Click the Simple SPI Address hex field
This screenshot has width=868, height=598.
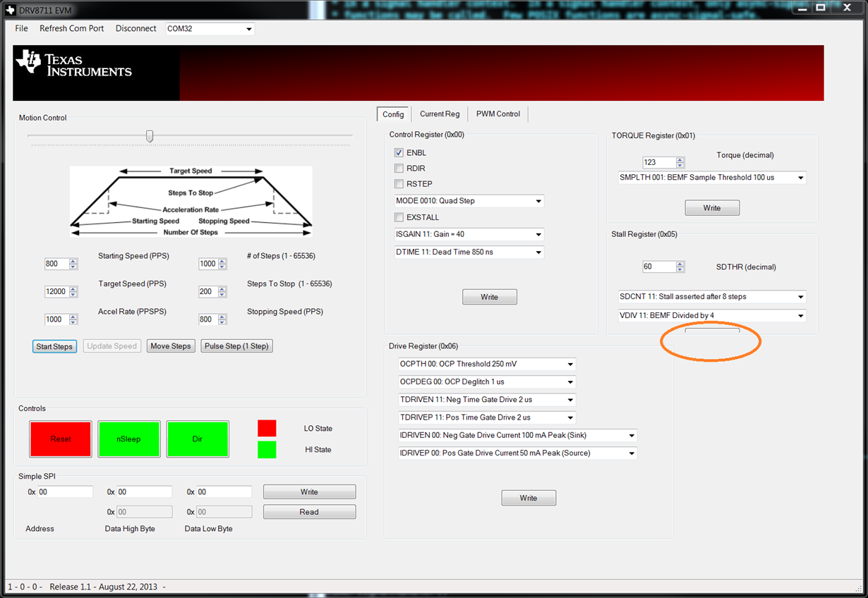(65, 492)
